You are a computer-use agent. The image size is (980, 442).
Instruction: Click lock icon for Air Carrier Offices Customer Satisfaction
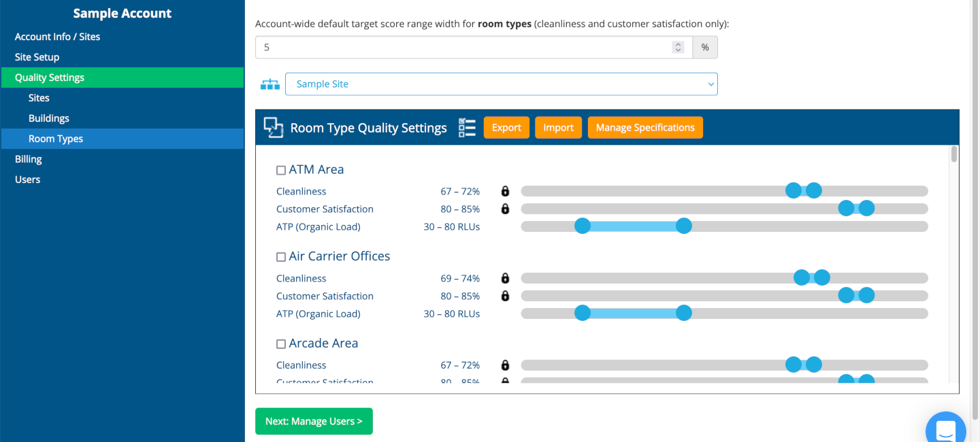tap(505, 296)
